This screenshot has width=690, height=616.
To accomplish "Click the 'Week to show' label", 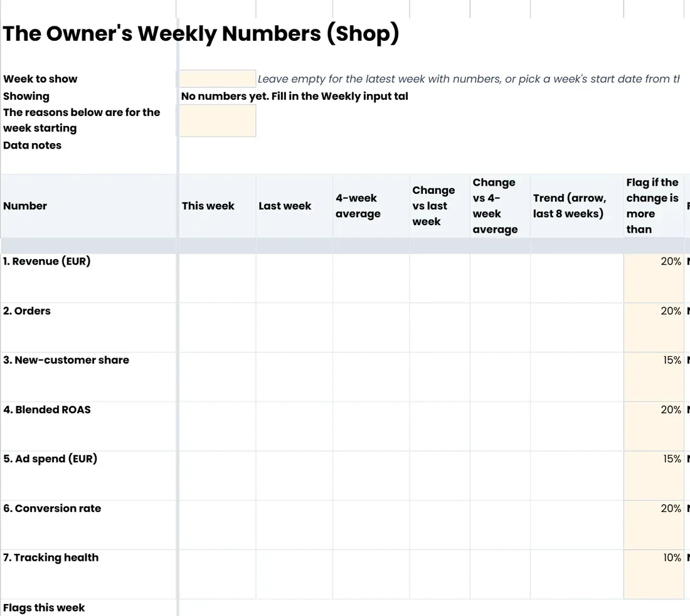I will (40, 79).
